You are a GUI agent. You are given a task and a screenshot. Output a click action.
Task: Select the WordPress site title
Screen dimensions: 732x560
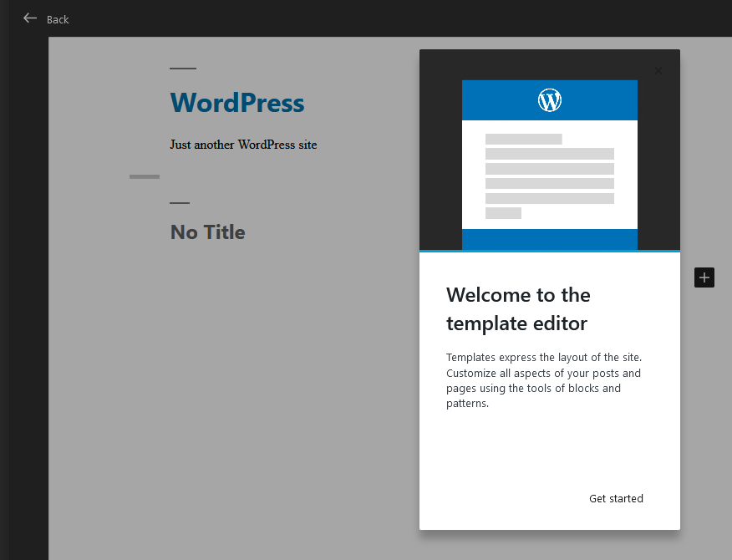click(x=237, y=103)
